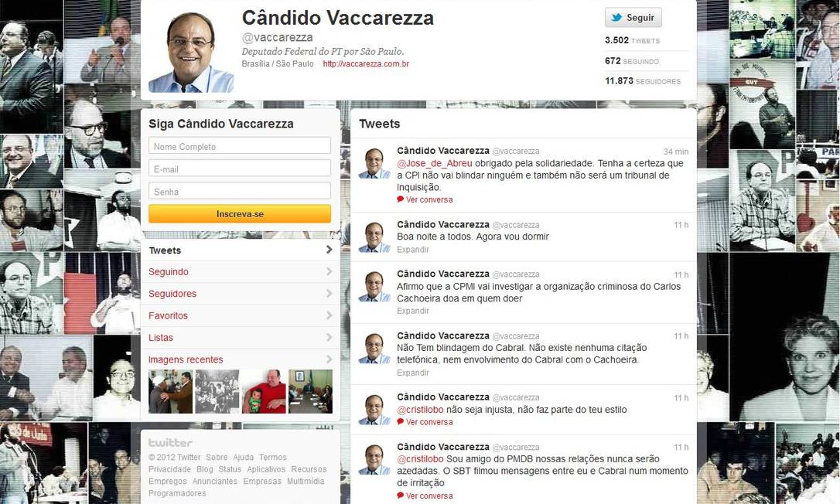The width and height of the screenshot is (840, 504).
Task: Open the recent image of baby and man in red
Action: (264, 391)
